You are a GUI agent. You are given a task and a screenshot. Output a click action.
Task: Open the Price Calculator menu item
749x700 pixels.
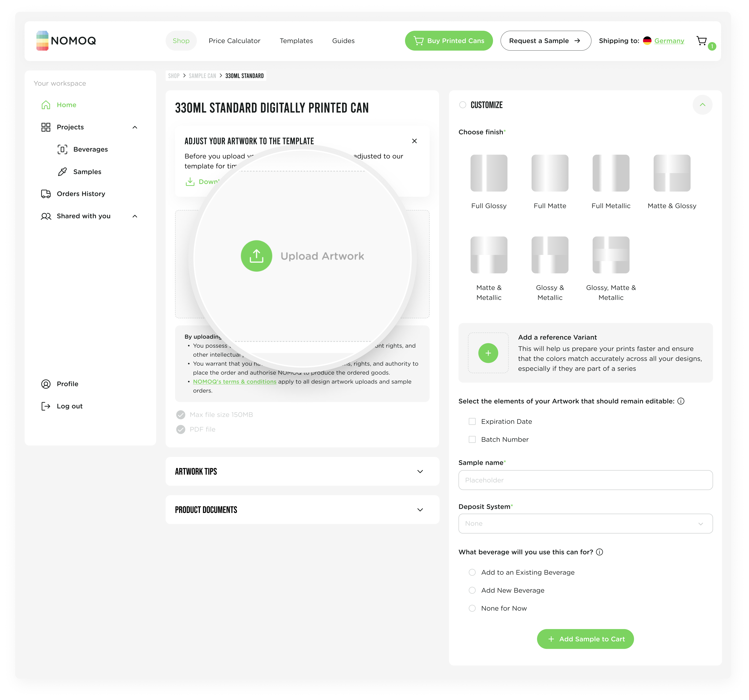(x=234, y=41)
